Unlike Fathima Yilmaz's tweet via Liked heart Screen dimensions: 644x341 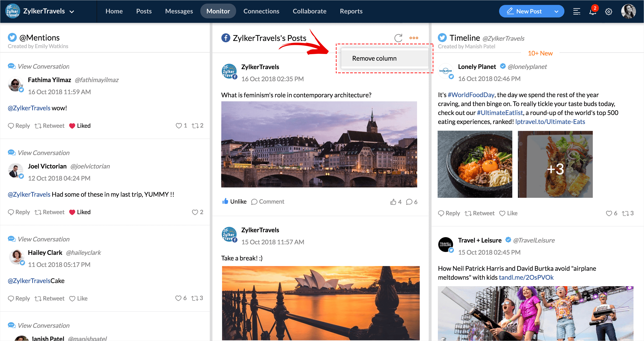click(x=72, y=126)
